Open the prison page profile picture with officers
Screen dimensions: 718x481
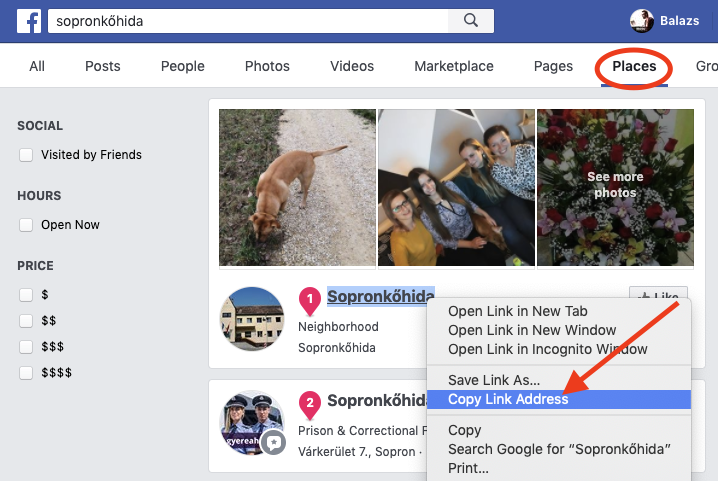(x=252, y=423)
